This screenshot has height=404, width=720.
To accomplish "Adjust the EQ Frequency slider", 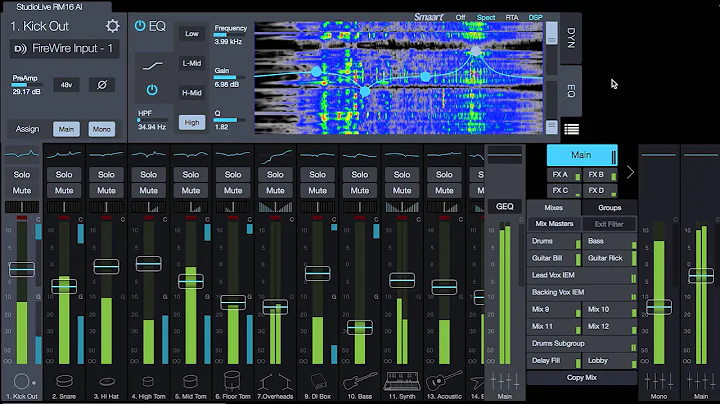I will [x=230, y=34].
